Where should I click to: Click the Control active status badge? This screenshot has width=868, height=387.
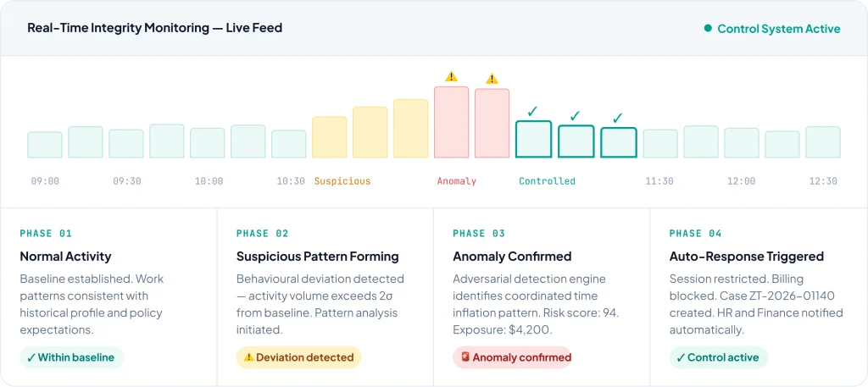click(718, 357)
